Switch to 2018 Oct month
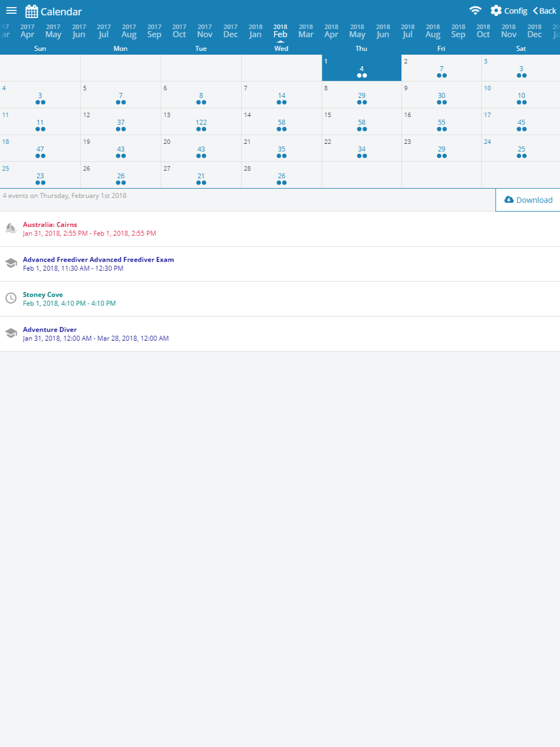 click(x=483, y=31)
